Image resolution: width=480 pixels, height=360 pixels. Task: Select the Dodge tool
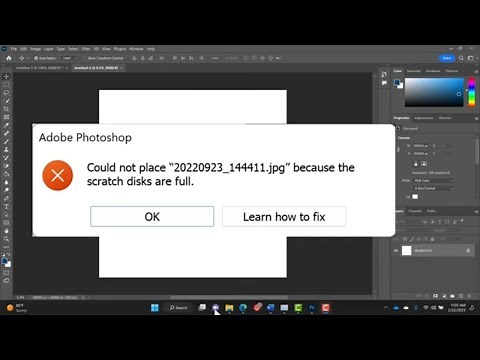coord(6,190)
